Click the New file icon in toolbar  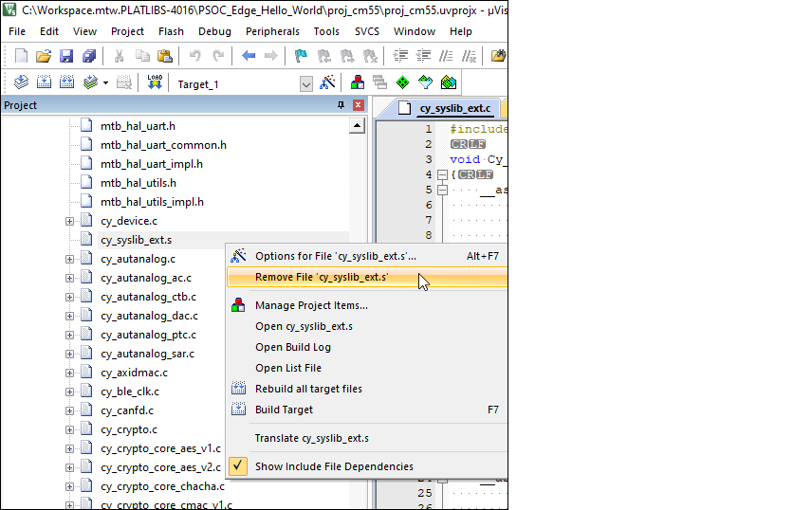(x=21, y=56)
